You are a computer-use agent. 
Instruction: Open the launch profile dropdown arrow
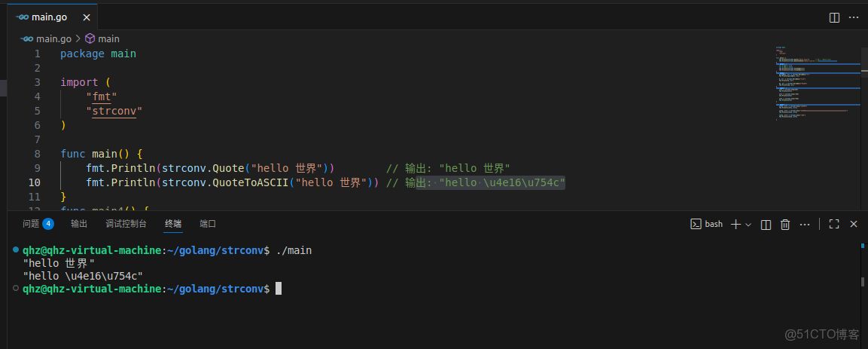click(748, 224)
